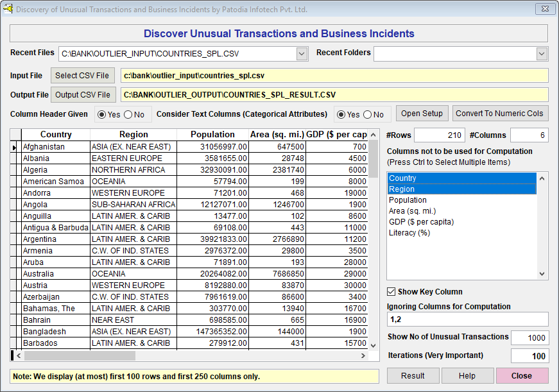Click the Iterations input field
The image size is (559, 392).
click(529, 356)
